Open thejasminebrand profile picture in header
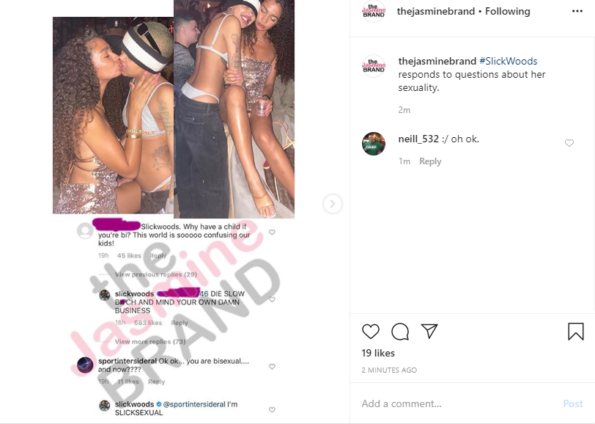595x424 pixels. click(x=373, y=11)
